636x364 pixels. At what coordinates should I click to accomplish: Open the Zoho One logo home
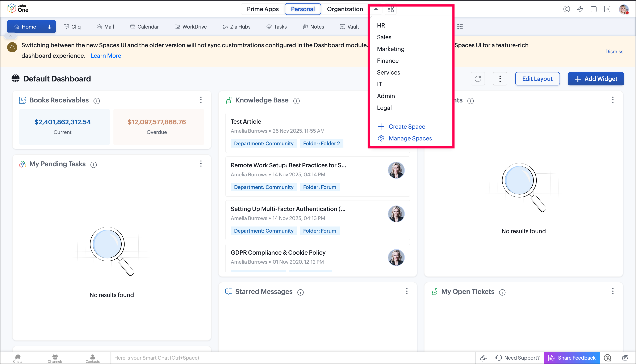(18, 8)
